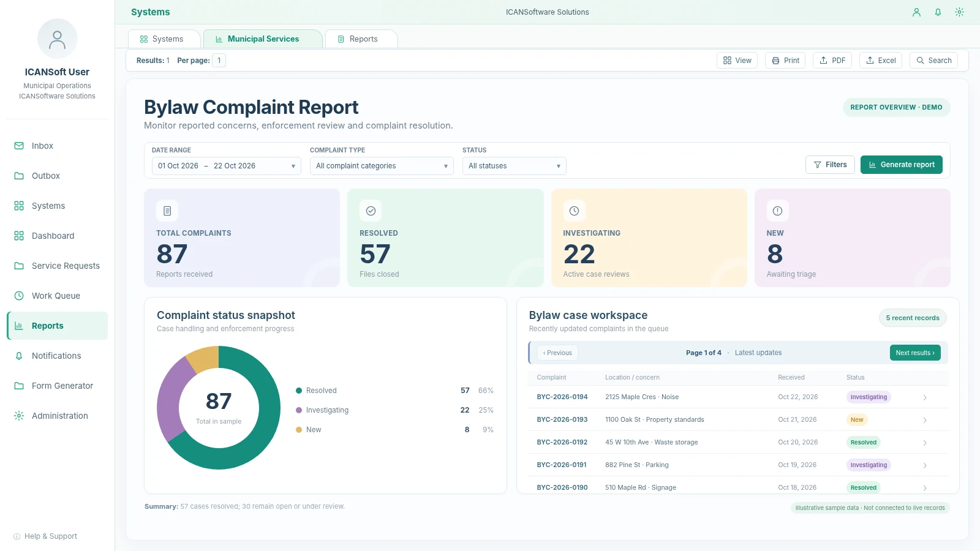Export report to Excel
980x551 pixels.
click(x=881, y=61)
